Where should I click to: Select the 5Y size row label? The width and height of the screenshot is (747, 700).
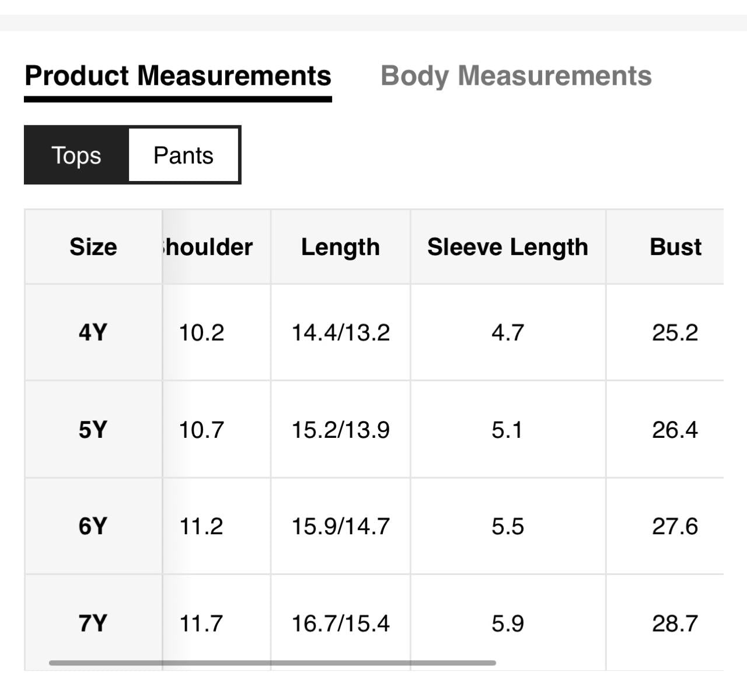click(93, 430)
